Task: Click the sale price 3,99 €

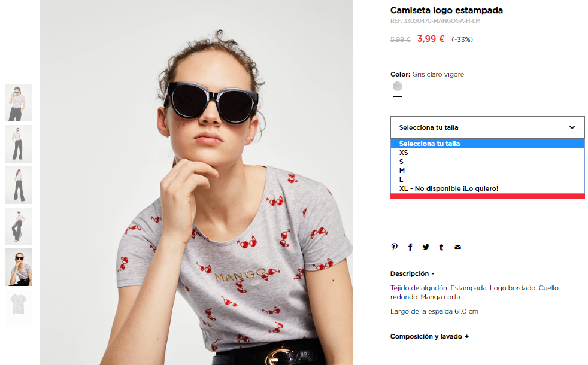Action: coord(431,39)
